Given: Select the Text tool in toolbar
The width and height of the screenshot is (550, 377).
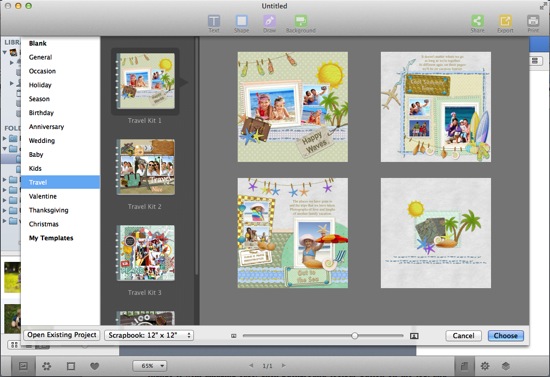Looking at the screenshot, I should coord(214,23).
